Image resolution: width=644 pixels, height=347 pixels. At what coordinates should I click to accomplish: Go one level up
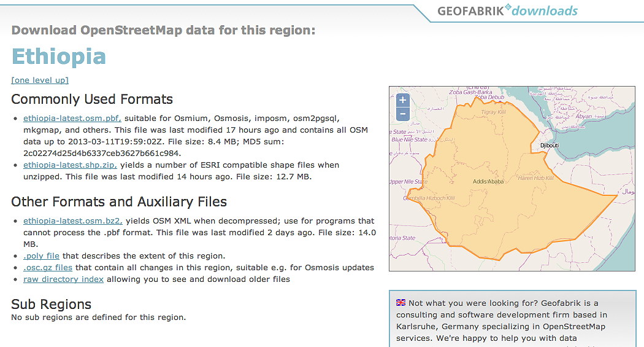click(x=40, y=80)
